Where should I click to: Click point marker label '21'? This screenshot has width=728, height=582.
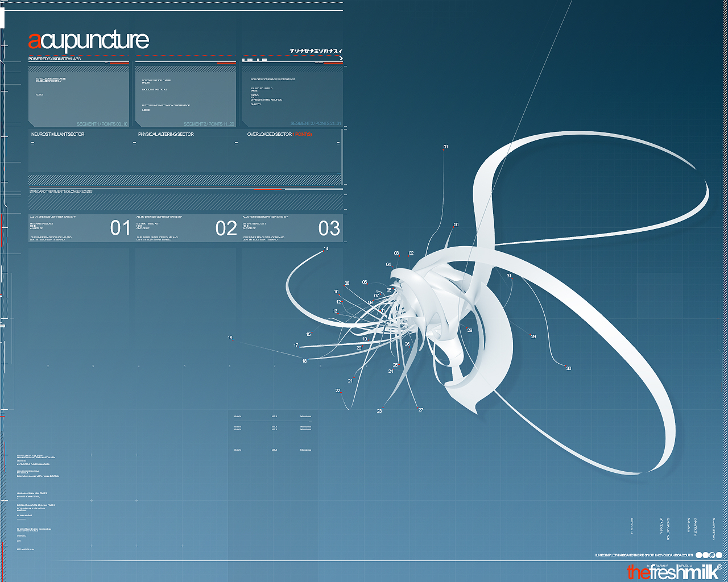[350, 381]
